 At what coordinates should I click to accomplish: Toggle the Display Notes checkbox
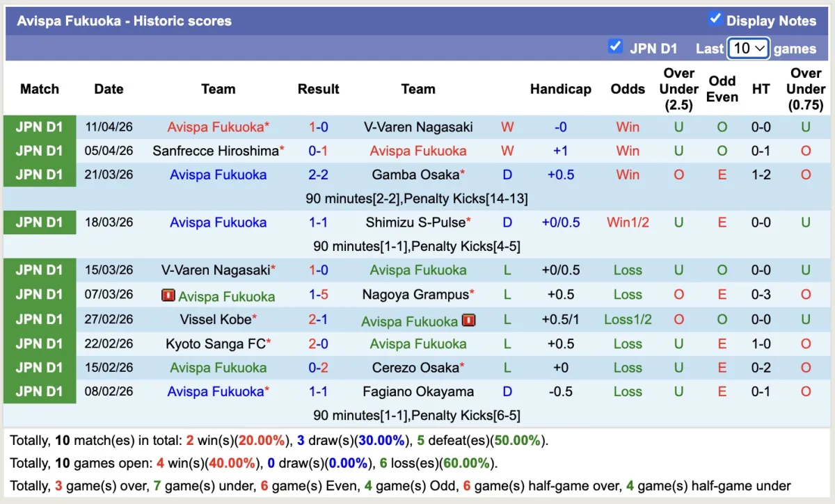coord(715,19)
